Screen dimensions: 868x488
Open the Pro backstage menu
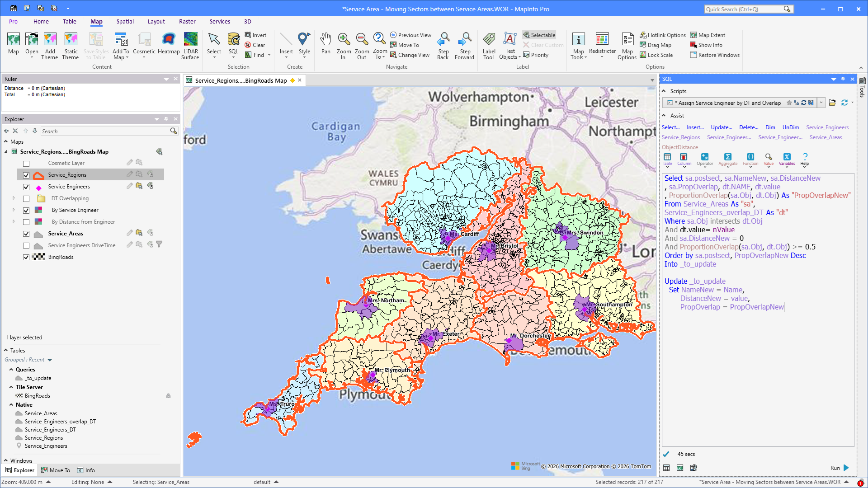point(13,21)
